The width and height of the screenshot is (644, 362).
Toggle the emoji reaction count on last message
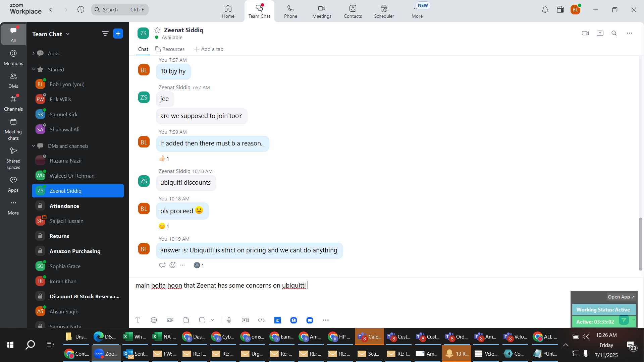(199, 265)
